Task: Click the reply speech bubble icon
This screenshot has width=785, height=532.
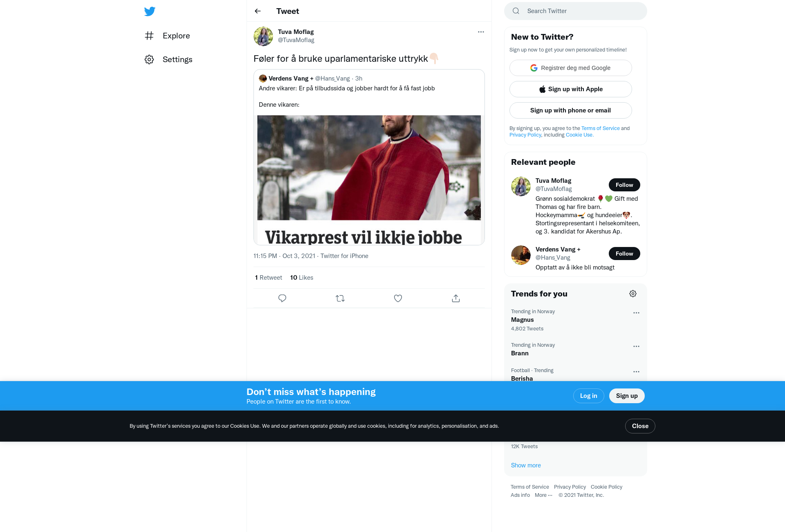Action: (282, 299)
